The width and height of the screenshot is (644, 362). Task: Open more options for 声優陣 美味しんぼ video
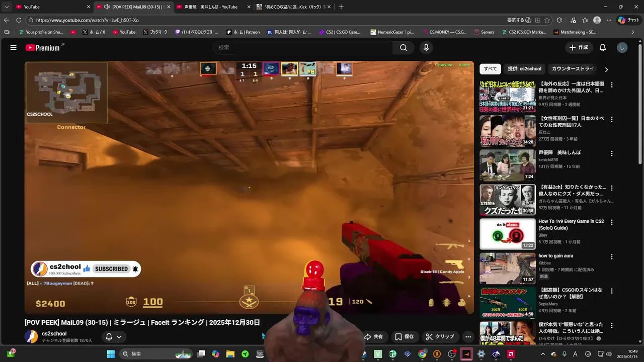coord(612,154)
